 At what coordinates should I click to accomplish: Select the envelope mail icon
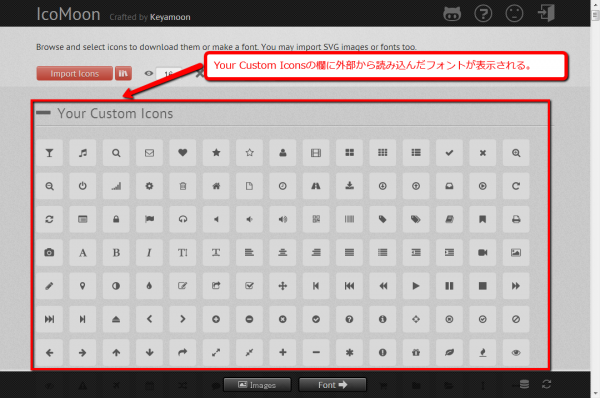point(149,153)
